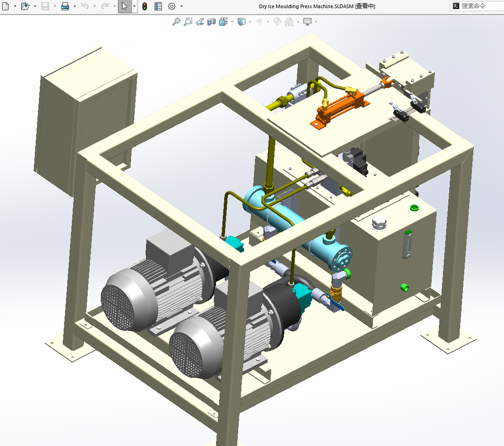Expand the Apply Scene dropdown arrow
The width and height of the screenshot is (504, 446).
click(x=298, y=22)
